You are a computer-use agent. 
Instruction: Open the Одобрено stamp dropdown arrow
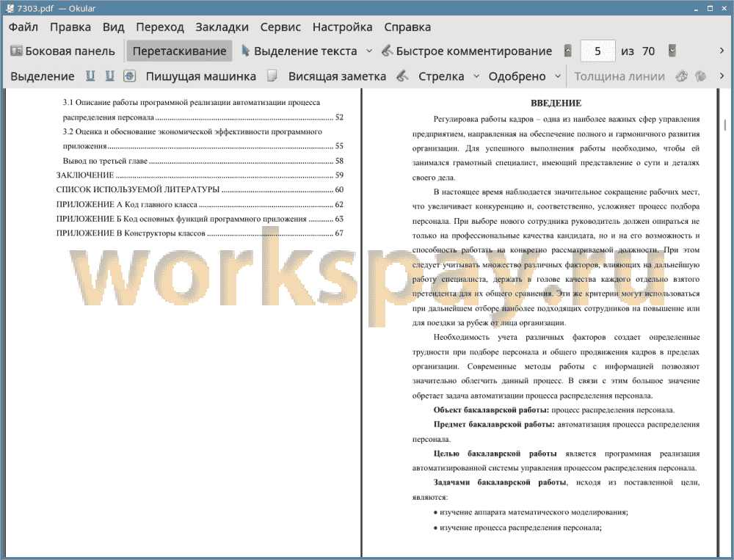pyautogui.click(x=558, y=76)
